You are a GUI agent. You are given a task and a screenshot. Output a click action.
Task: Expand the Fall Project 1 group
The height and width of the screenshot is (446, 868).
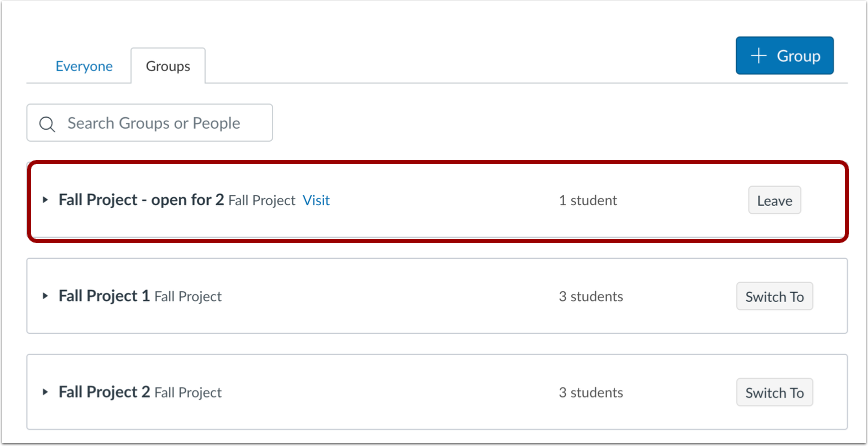(x=45, y=296)
